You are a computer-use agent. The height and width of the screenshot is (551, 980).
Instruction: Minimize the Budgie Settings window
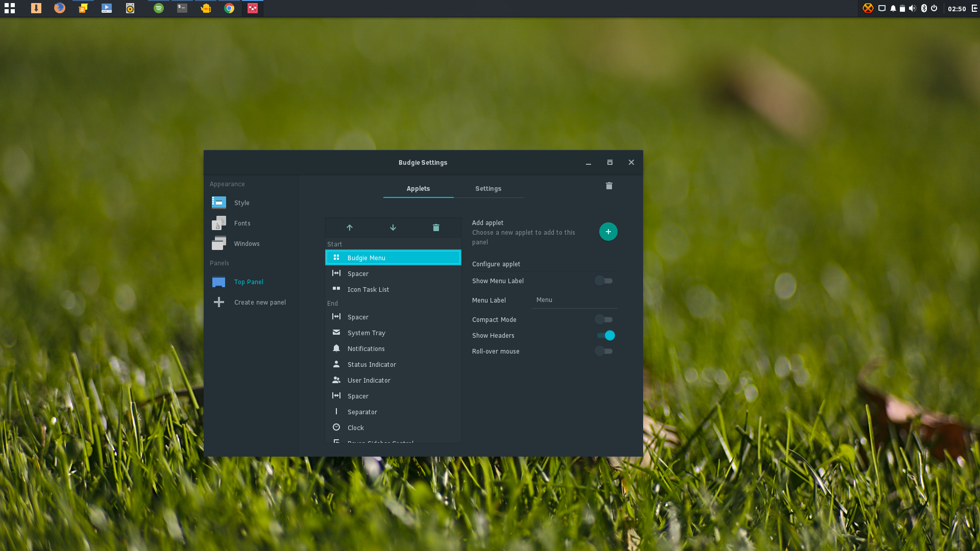pyautogui.click(x=589, y=163)
